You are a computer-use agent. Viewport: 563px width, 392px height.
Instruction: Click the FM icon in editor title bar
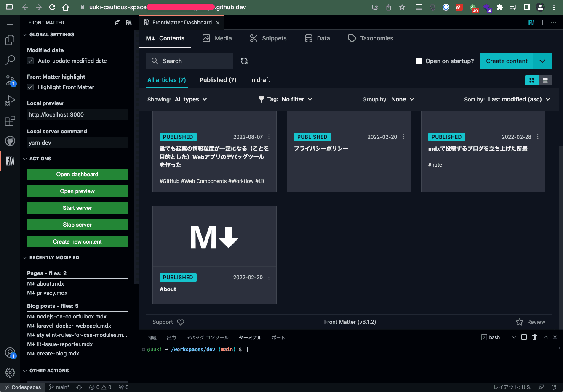531,23
